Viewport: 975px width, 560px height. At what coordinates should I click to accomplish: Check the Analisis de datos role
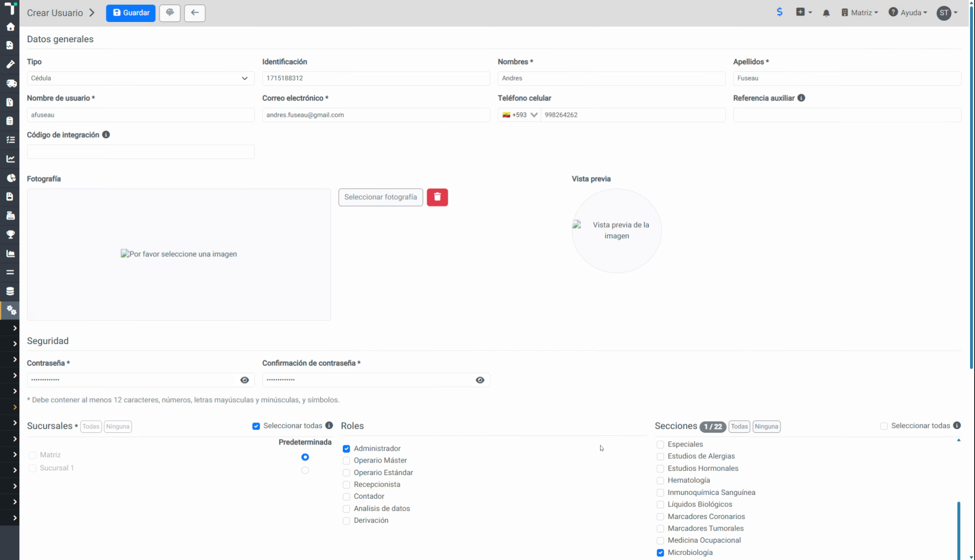(x=346, y=509)
